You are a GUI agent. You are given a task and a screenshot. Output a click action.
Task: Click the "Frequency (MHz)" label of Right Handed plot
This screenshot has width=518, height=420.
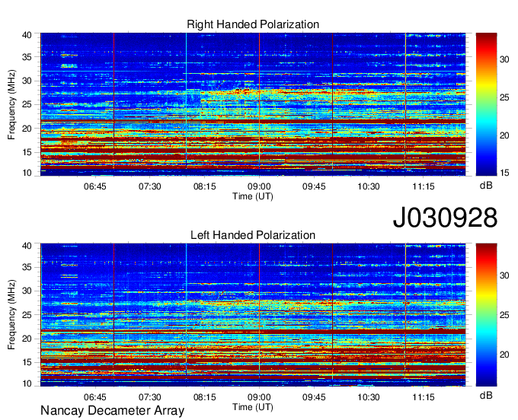click(11, 104)
